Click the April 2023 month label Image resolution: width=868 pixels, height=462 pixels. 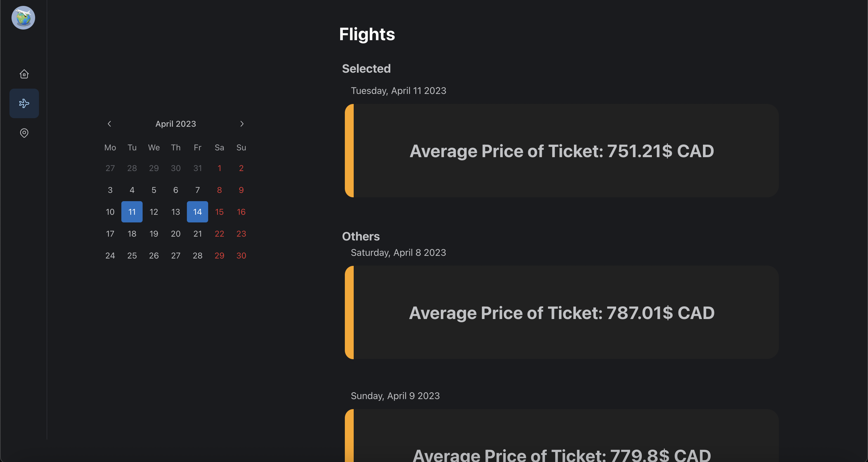(176, 124)
